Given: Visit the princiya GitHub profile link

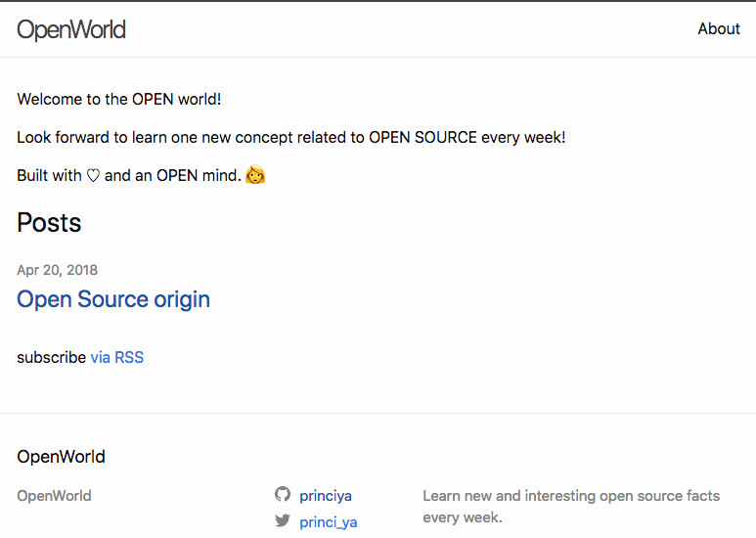Looking at the screenshot, I should [326, 496].
